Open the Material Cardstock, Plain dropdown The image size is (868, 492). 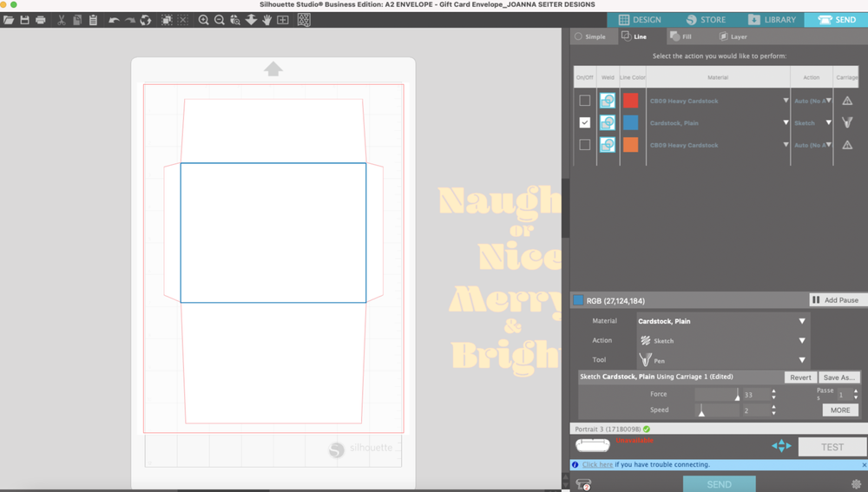[723, 321]
